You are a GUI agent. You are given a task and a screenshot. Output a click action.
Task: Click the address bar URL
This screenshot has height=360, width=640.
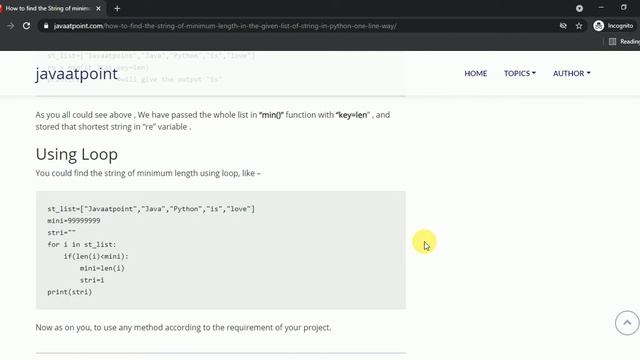tap(225, 26)
